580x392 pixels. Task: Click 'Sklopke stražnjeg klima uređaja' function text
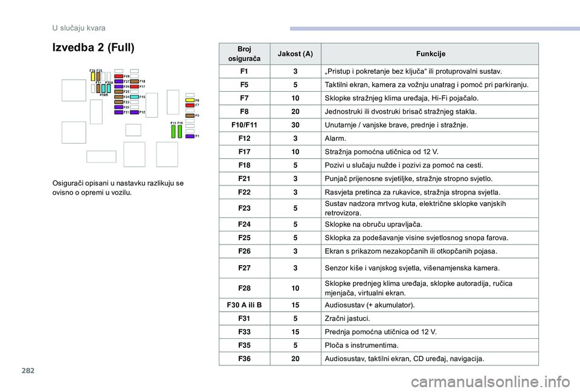coord(401,98)
